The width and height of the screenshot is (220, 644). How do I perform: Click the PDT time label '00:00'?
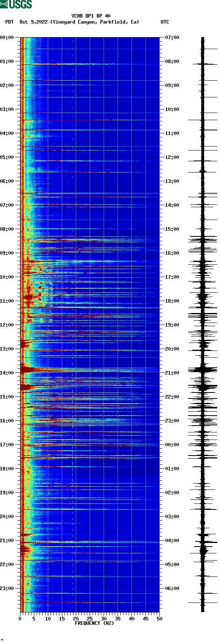[7, 38]
